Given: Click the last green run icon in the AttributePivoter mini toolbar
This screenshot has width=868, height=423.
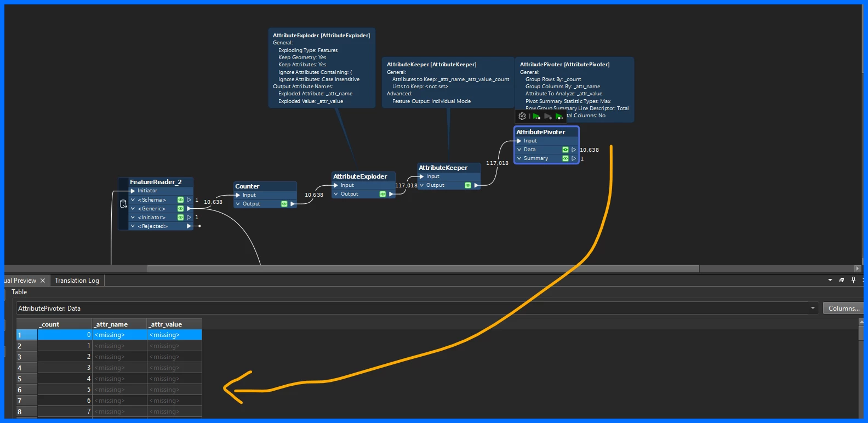Looking at the screenshot, I should (559, 116).
